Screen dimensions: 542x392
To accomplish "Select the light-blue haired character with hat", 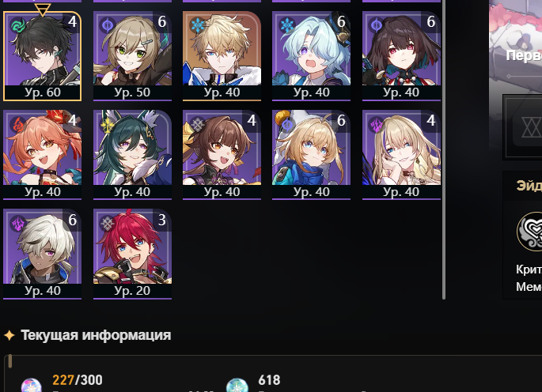I will [x=311, y=56].
